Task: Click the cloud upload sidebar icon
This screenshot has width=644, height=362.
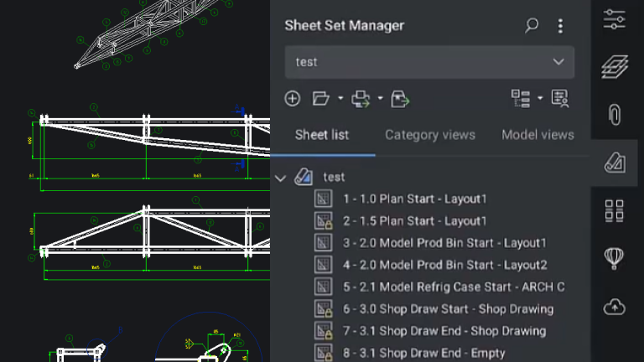Action: (615, 307)
